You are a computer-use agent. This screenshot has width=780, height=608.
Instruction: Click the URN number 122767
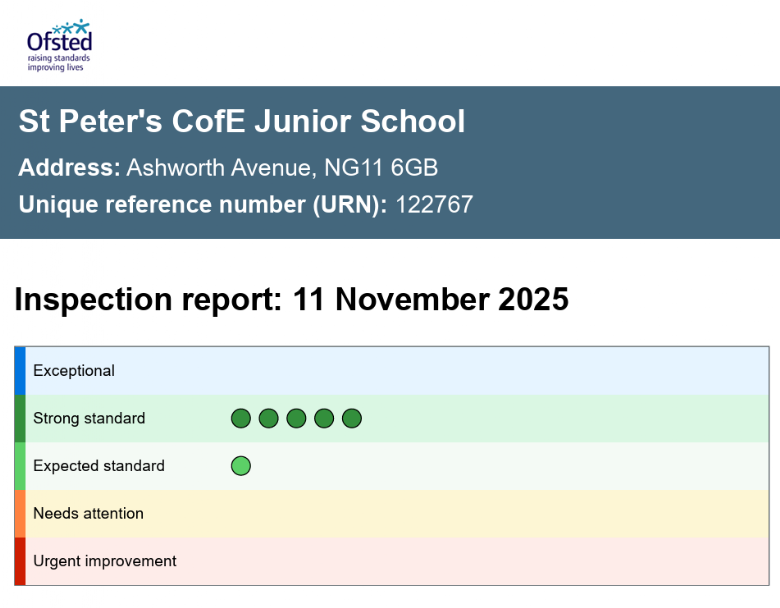[434, 204]
